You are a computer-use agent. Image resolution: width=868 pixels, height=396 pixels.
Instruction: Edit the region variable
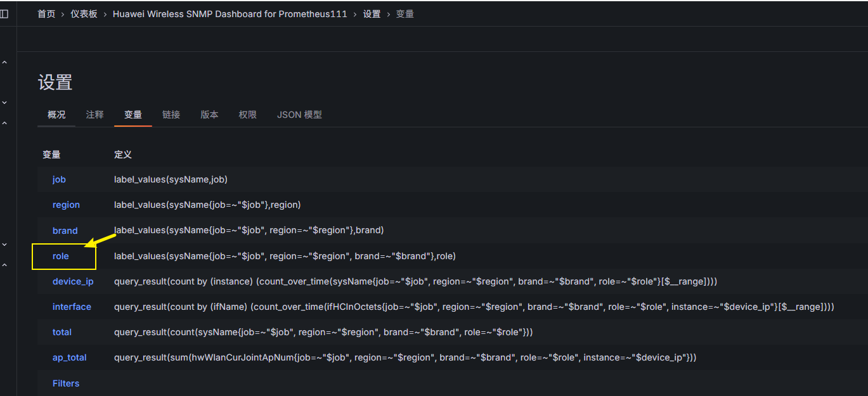(66, 205)
